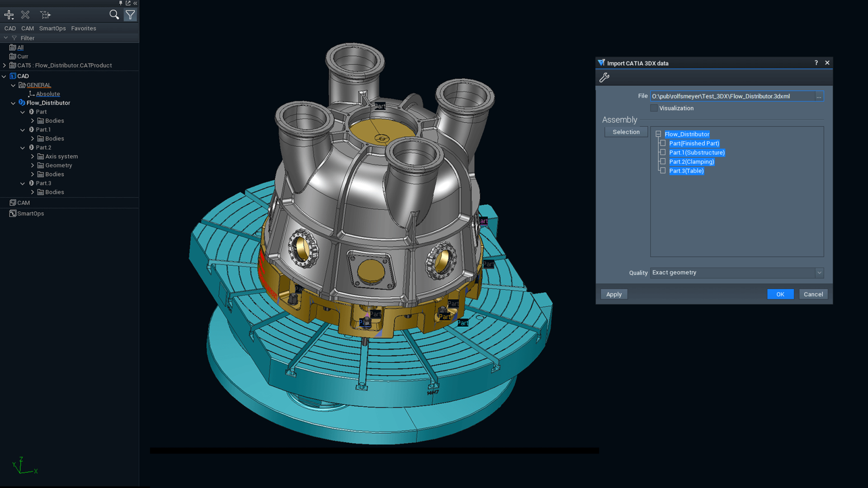Collapse the side panel with double chevron
Viewport: 868px width, 488px height.
(x=135, y=3)
